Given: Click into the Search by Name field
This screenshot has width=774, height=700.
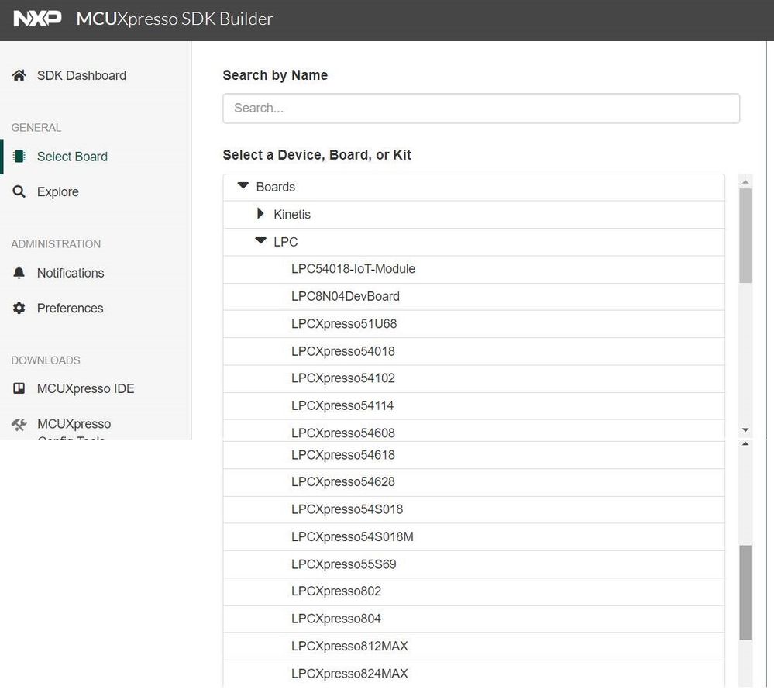Looking at the screenshot, I should pos(480,108).
